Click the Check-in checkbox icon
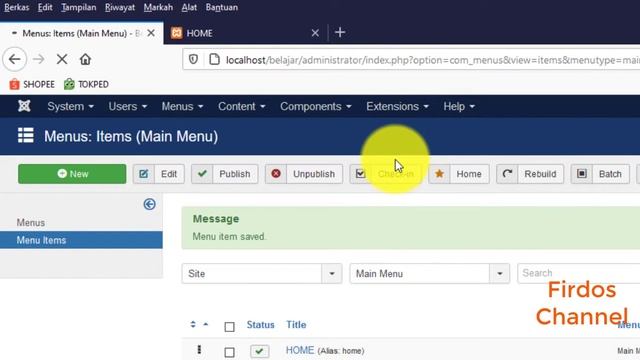Image resolution: width=640 pixels, height=360 pixels. [x=360, y=174]
